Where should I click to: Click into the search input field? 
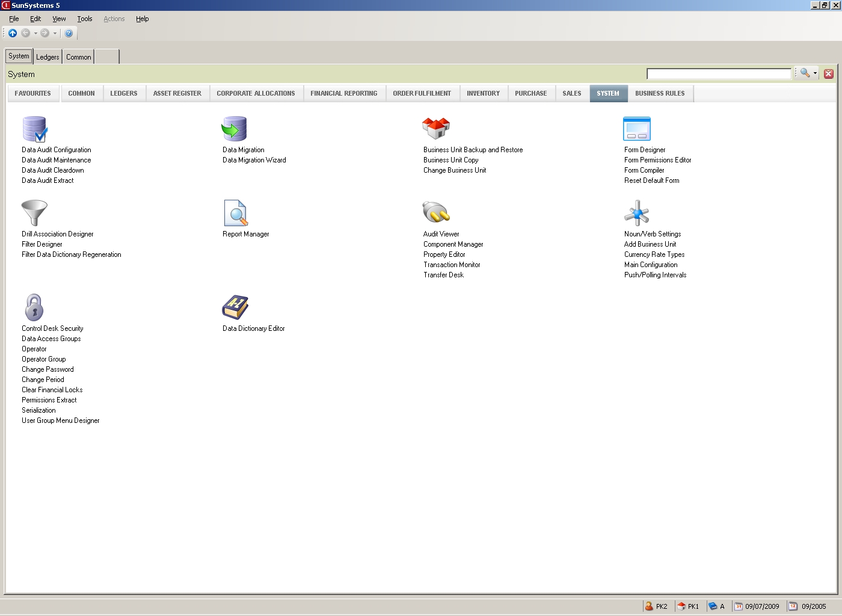(719, 73)
